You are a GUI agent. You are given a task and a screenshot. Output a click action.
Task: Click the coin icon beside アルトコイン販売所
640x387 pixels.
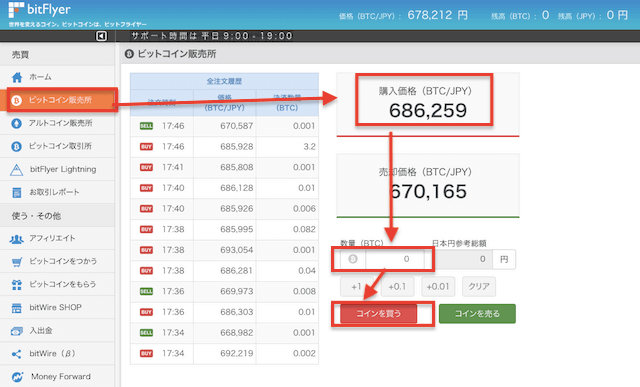pyautogui.click(x=16, y=123)
